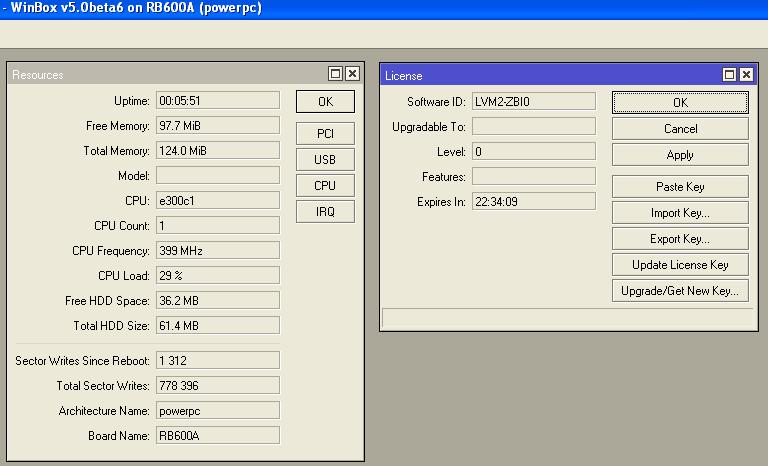Image resolution: width=768 pixels, height=466 pixels.
Task: Close the Resources window
Action: pos(352,74)
